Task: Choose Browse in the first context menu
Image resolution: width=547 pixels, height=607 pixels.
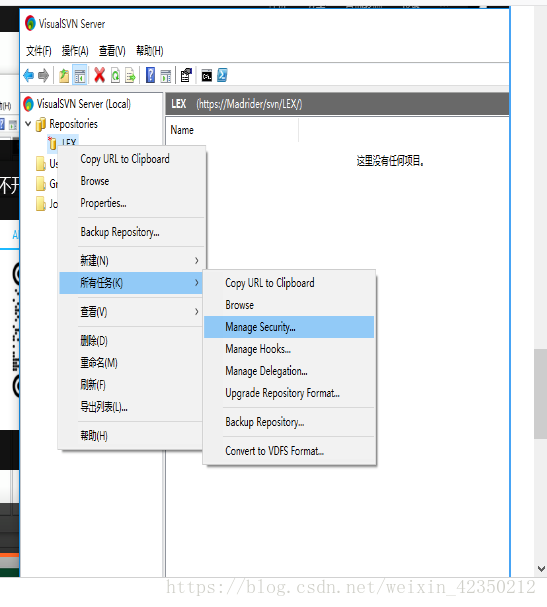Action: [132, 181]
